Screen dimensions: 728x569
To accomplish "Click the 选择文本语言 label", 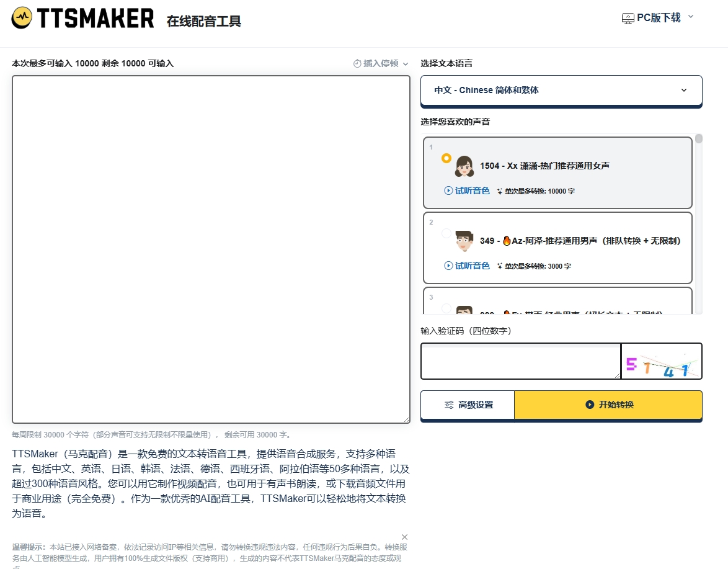I will click(446, 63).
